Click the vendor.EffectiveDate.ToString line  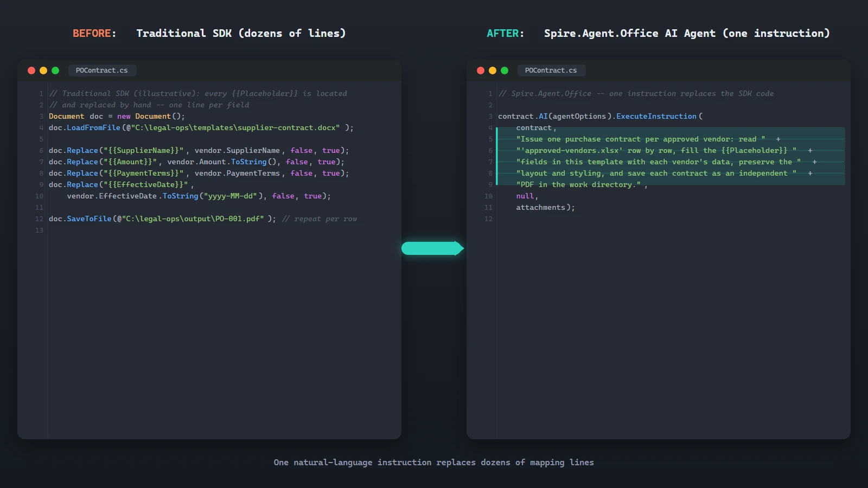[x=199, y=196]
